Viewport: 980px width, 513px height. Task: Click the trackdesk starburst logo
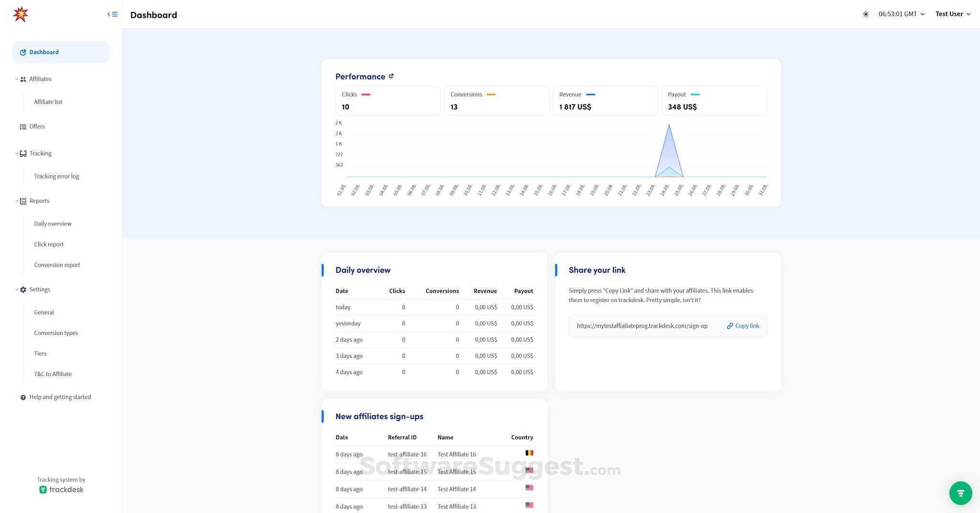(21, 14)
